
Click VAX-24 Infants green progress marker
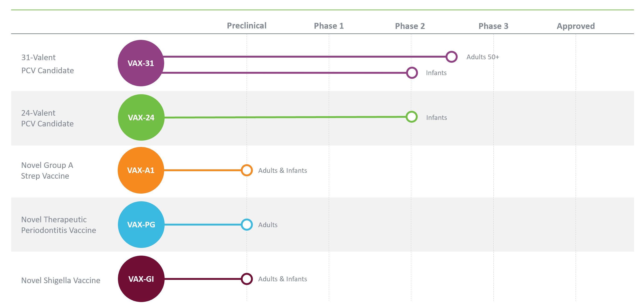[411, 117]
